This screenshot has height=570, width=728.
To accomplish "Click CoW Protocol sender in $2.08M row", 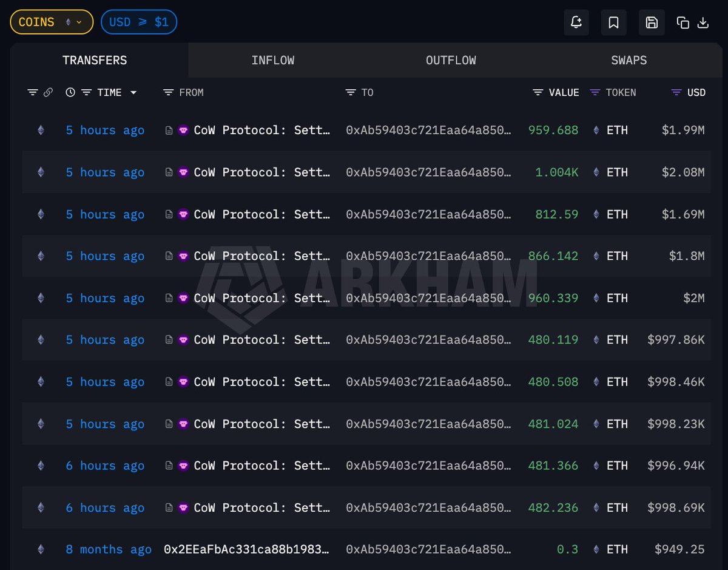I will click(x=263, y=172).
